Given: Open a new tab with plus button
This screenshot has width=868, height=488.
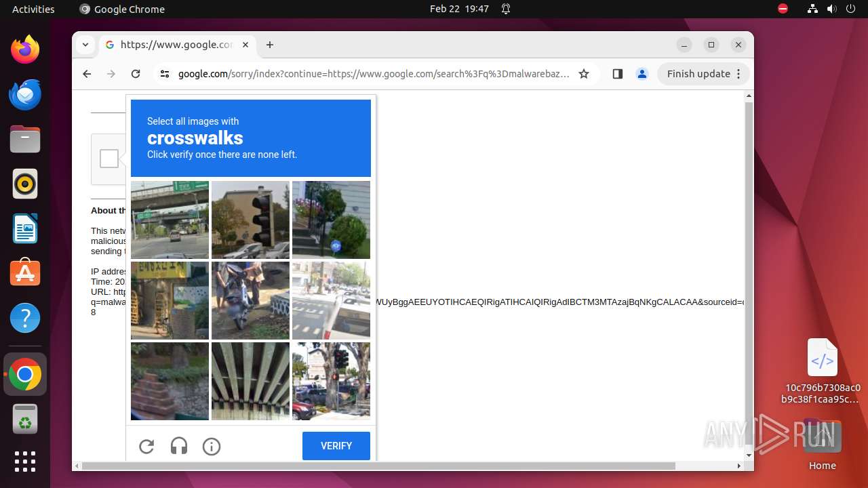Looking at the screenshot, I should tap(270, 45).
